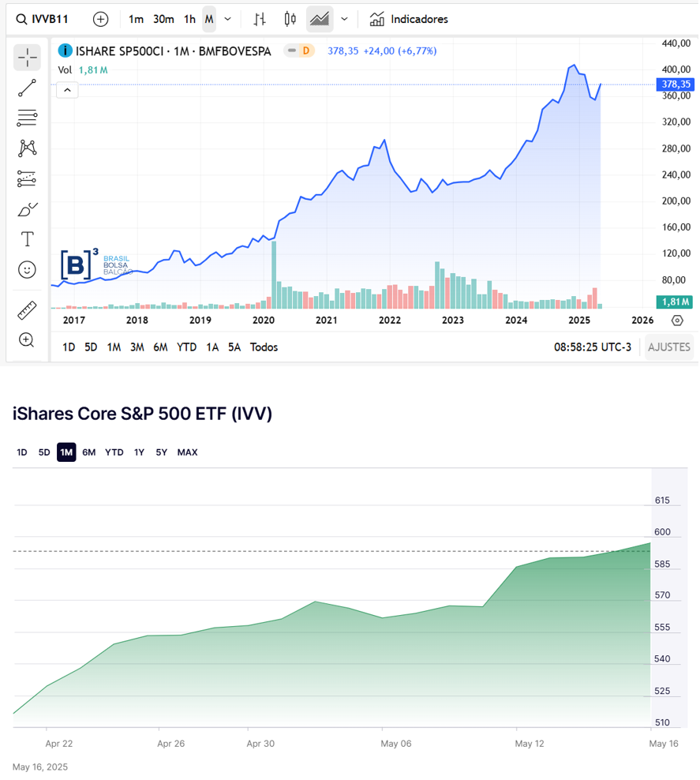Pick the brush drawing tool
The width and height of the screenshot is (700, 780).
tap(27, 209)
